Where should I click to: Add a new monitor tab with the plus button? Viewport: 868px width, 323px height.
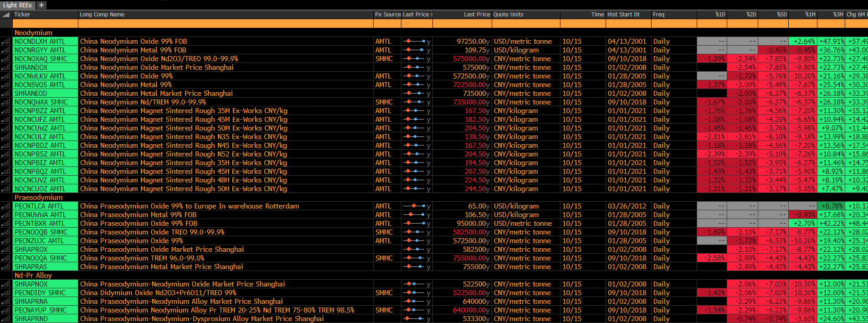pyautogui.click(x=41, y=5)
